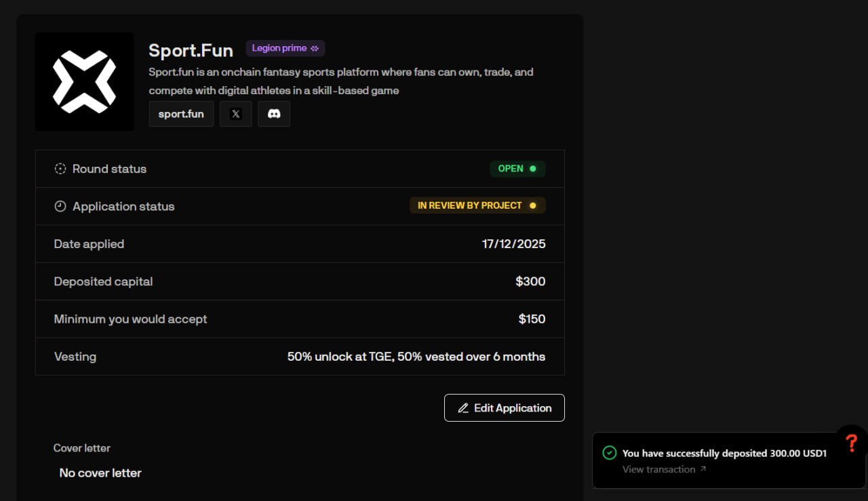Open the sport.fun website link
This screenshot has width=868, height=501.
[181, 114]
